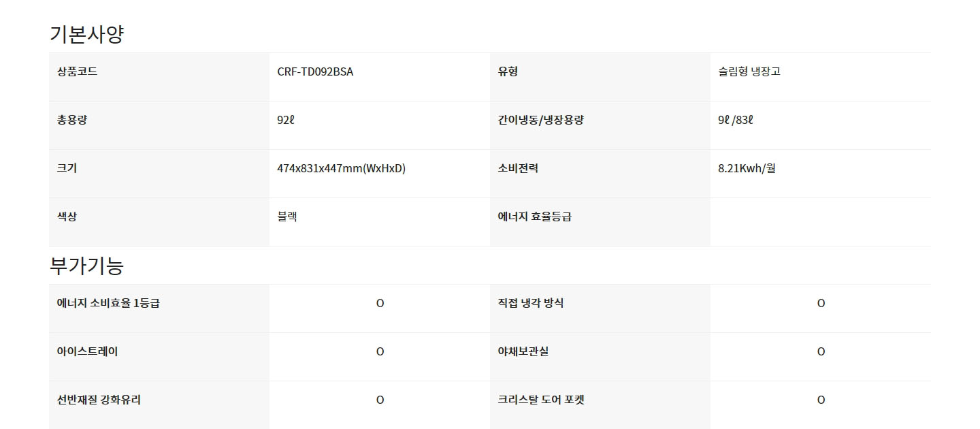
Task: Select the 부가기능 section heading
Action: [86, 266]
